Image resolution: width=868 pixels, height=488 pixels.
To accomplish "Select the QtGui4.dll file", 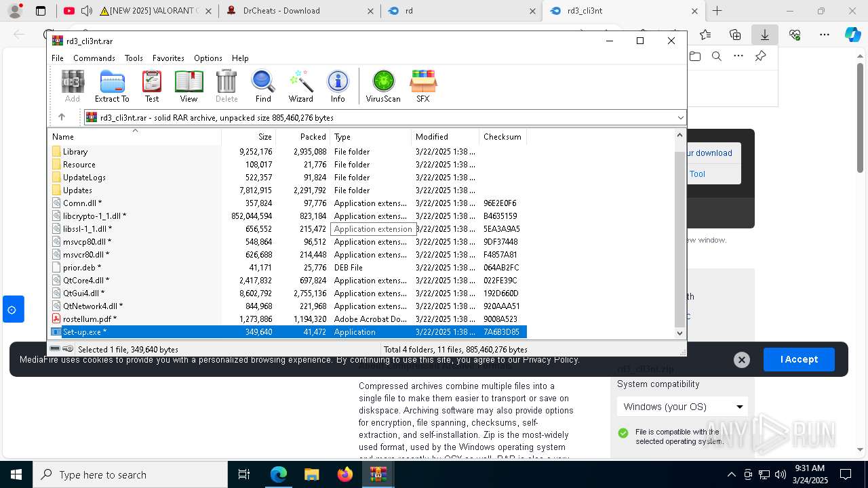I will pyautogui.click(x=84, y=293).
